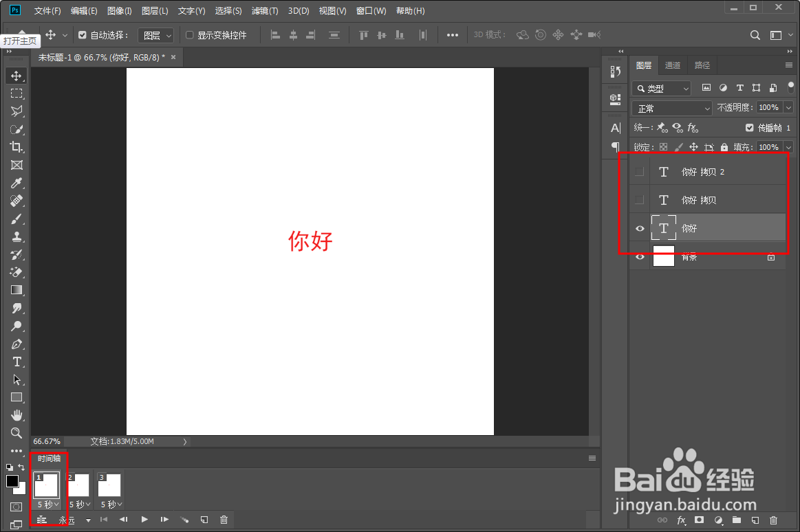Select the Eraser tool
The image size is (800, 532).
17,273
